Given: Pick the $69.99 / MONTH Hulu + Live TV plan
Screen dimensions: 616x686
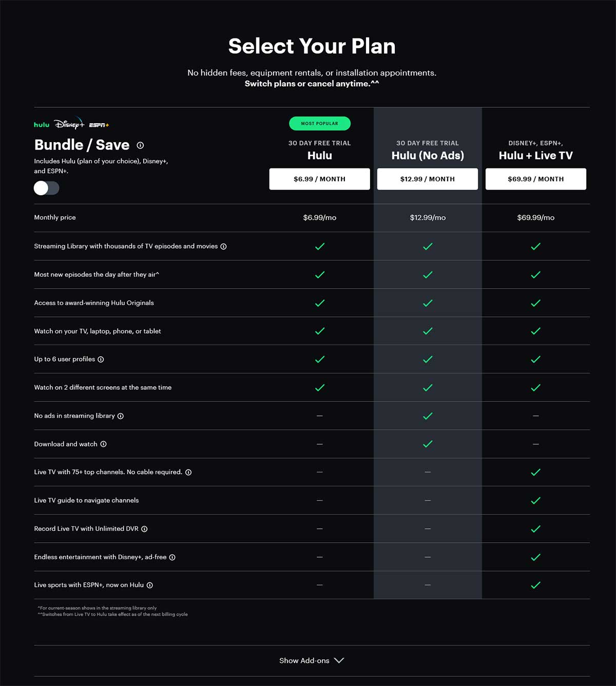Looking at the screenshot, I should [x=536, y=179].
